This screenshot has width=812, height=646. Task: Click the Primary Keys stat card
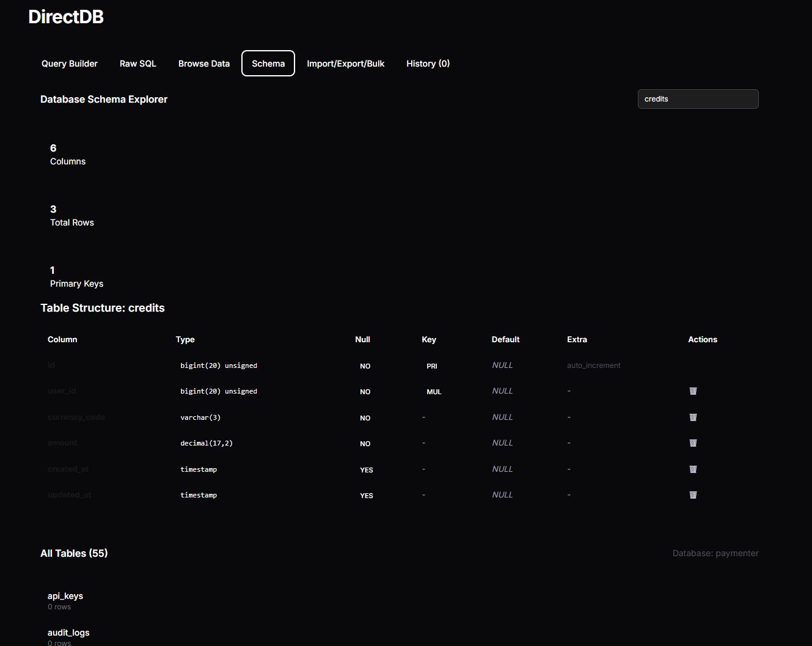click(76, 277)
